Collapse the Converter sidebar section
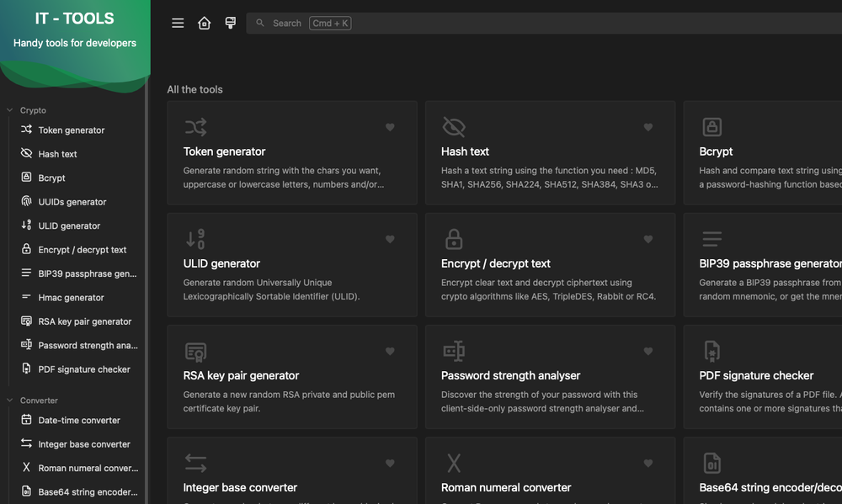The height and width of the screenshot is (504, 842). [x=10, y=401]
